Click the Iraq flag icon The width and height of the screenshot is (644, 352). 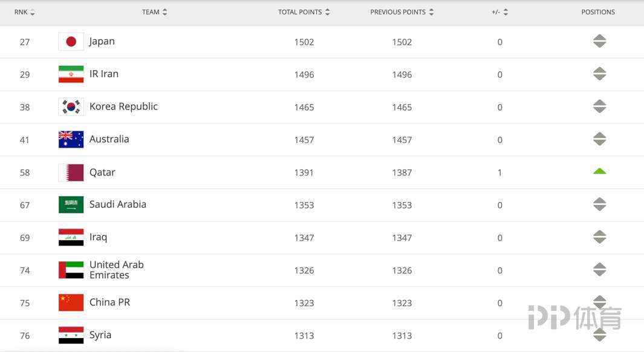point(71,237)
